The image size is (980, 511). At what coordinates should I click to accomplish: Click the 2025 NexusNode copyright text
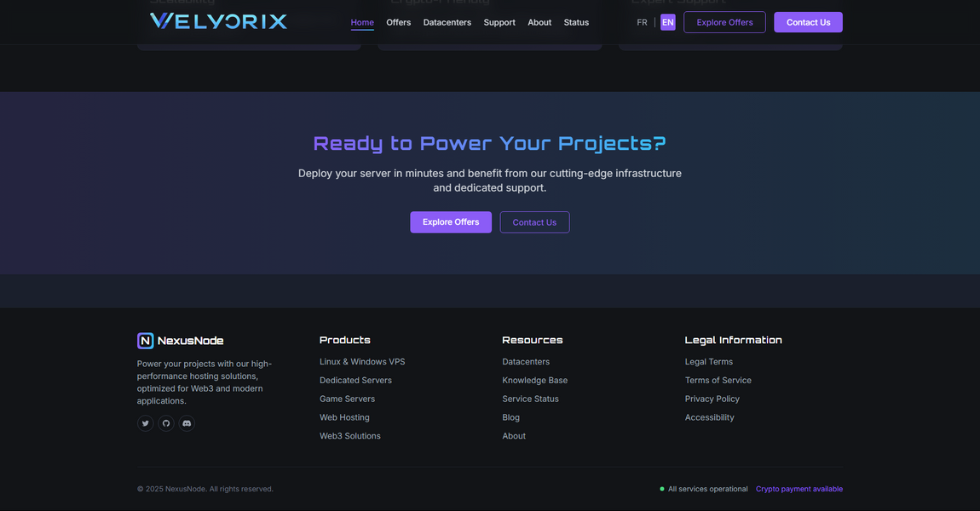tap(205, 489)
